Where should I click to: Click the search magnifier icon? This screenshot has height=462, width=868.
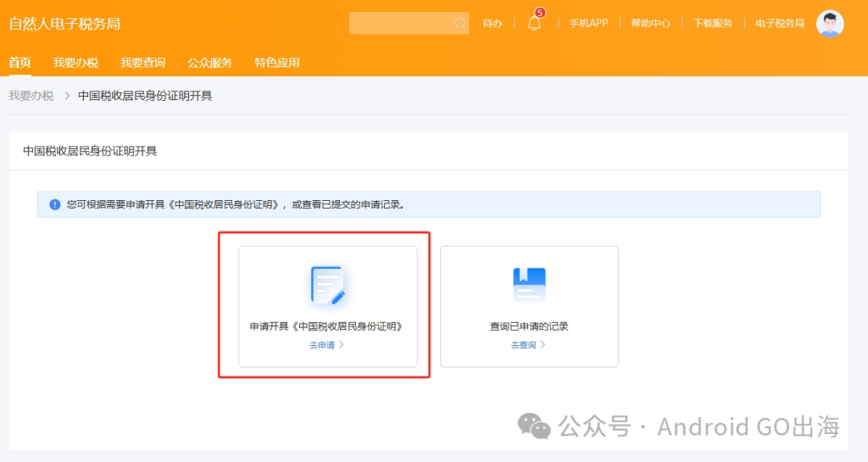[x=460, y=23]
